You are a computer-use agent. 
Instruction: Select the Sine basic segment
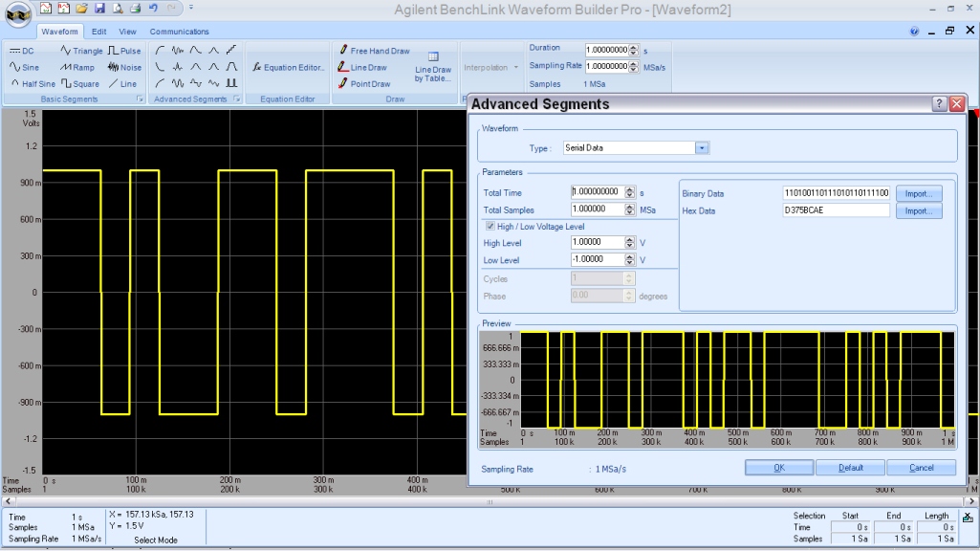pyautogui.click(x=25, y=67)
